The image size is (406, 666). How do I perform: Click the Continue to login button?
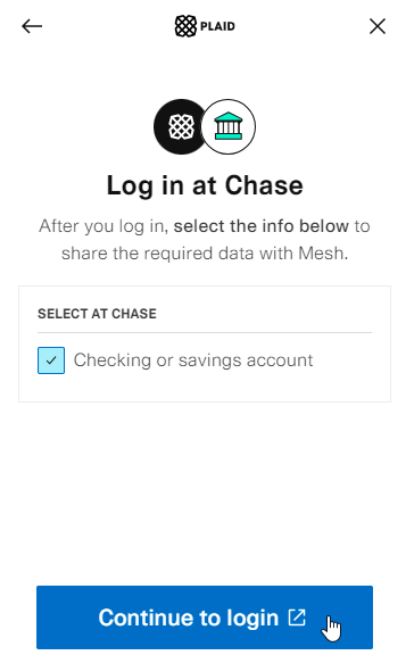coord(204,617)
